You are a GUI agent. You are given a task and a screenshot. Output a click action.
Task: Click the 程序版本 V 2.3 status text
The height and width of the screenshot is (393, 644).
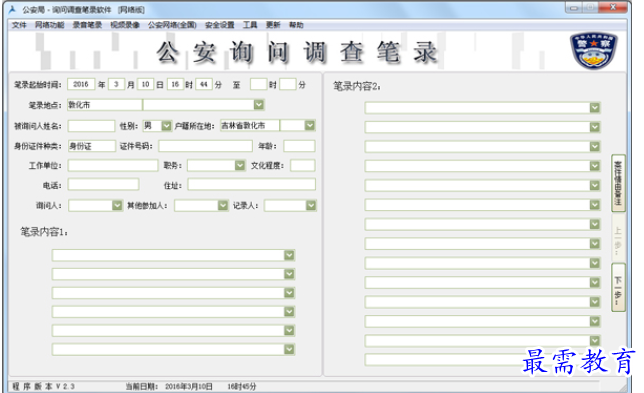point(43,386)
